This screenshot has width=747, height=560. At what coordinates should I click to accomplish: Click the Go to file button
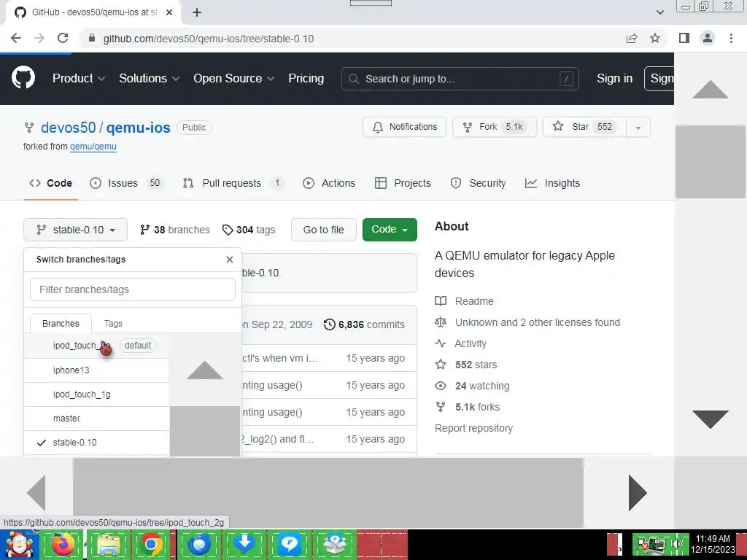click(x=323, y=230)
